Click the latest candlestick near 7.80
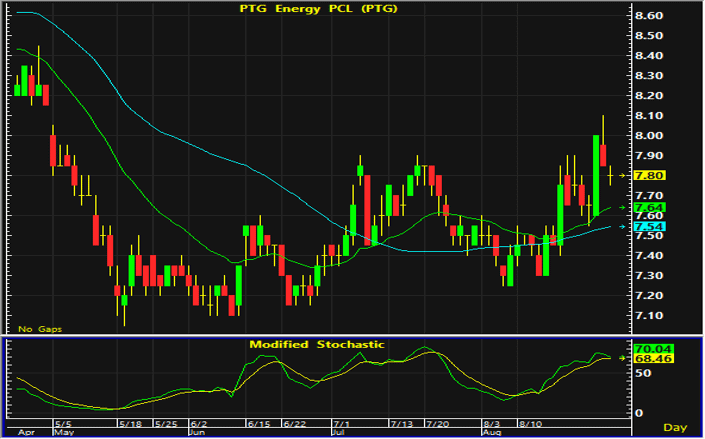Viewport: 705px width, 439px height. [x=610, y=175]
